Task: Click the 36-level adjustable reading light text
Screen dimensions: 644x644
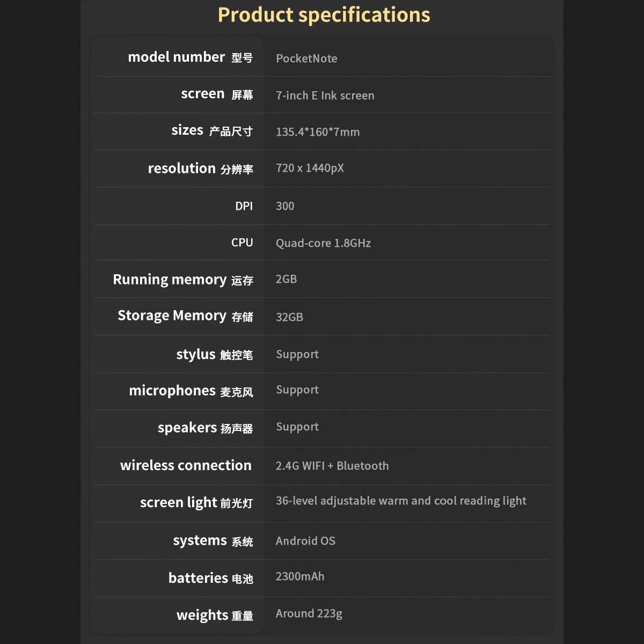Action: 401,501
